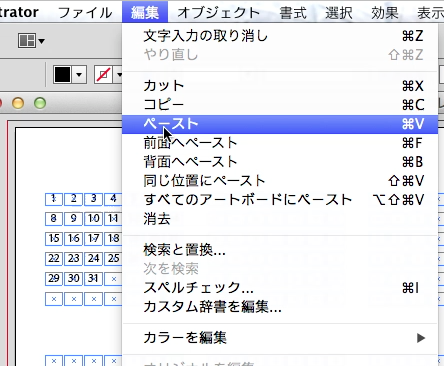The height and width of the screenshot is (366, 444).
Task: Open the 書式 menu
Action: 293,12
